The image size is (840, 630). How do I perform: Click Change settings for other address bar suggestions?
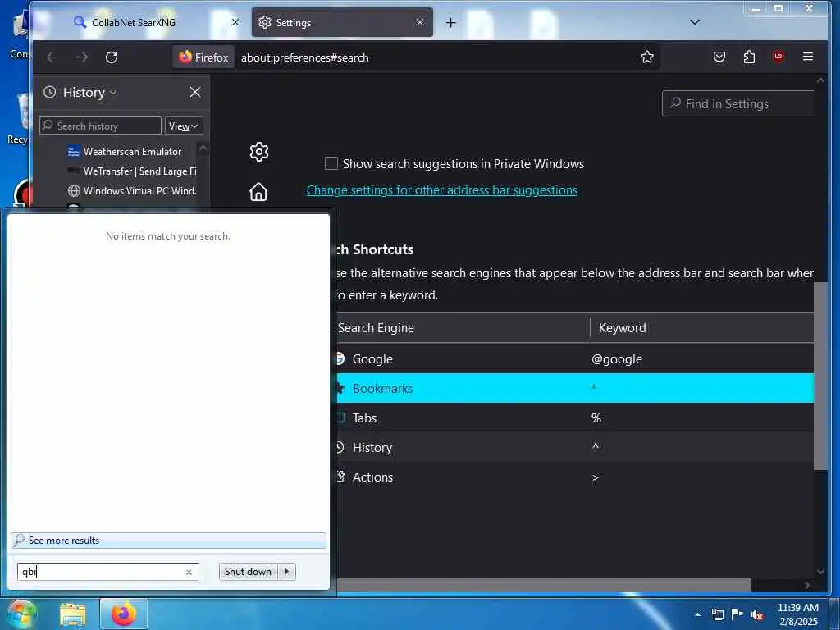pyautogui.click(x=442, y=190)
